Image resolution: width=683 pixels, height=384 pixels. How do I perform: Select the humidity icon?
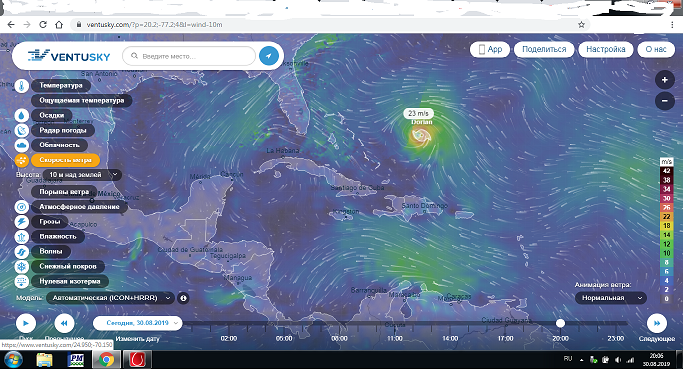coord(21,237)
